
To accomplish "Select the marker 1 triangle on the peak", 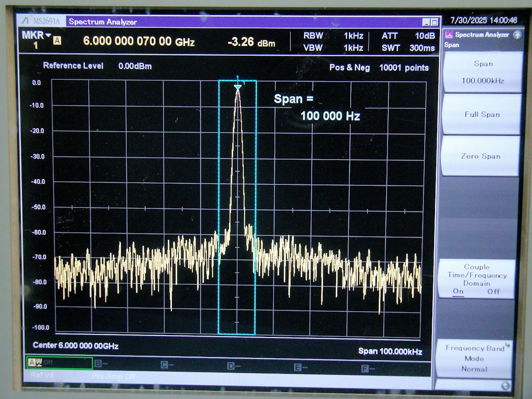I will click(238, 87).
